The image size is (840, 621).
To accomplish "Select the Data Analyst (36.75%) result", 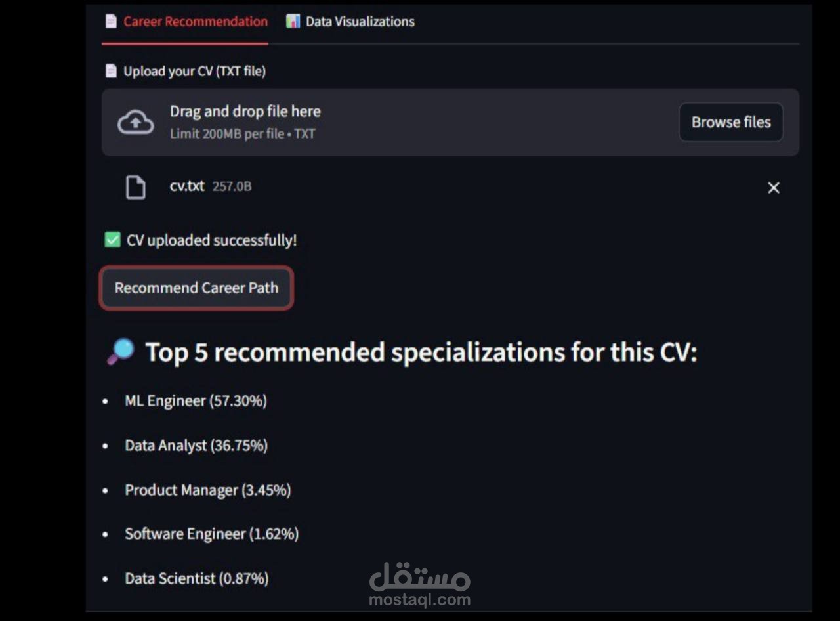I will [x=196, y=445].
